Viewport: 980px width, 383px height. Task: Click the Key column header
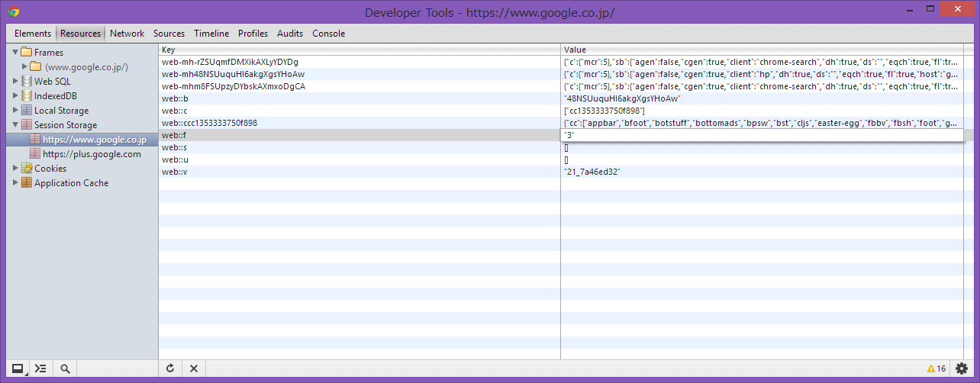coord(359,50)
